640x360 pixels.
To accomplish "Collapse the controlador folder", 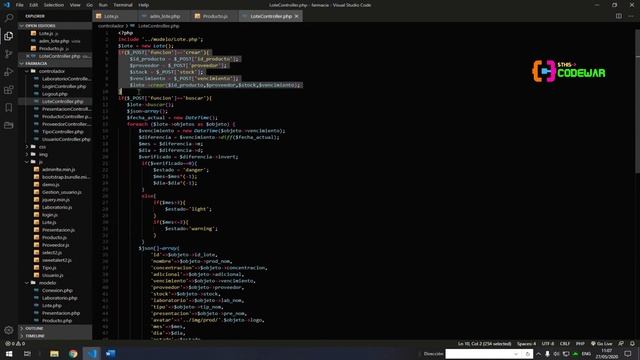I will (x=52, y=71).
